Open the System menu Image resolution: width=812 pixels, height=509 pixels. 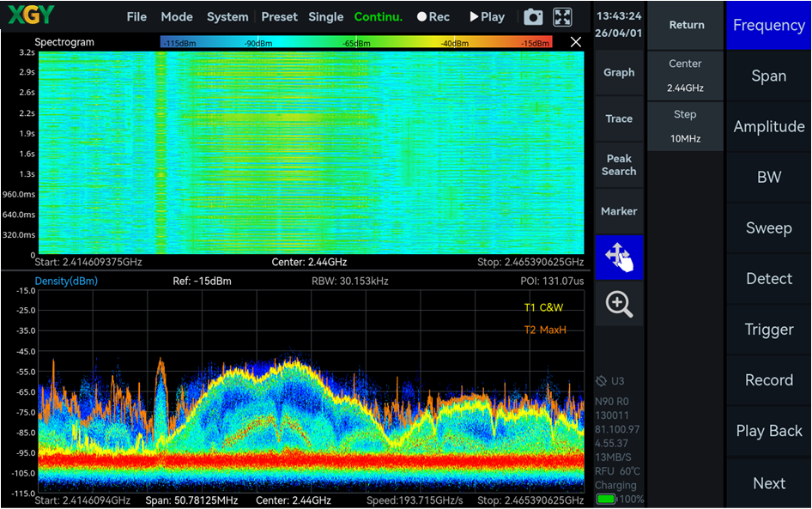pyautogui.click(x=227, y=17)
